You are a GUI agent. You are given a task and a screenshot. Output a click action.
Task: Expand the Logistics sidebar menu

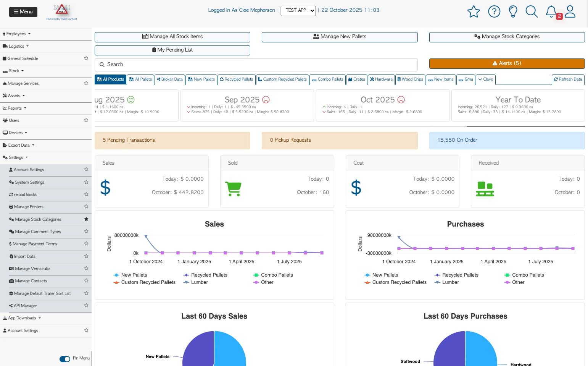pyautogui.click(x=16, y=46)
